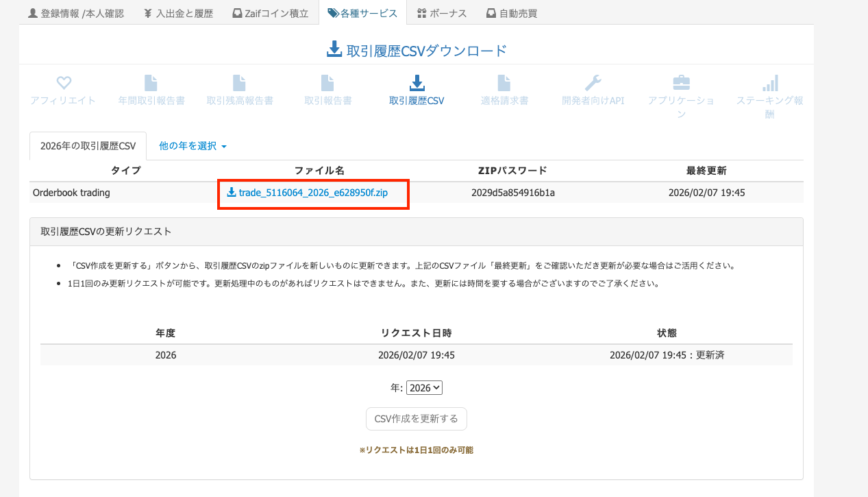Download trade_5116064_2026_e628950f.zip file
Image resolution: width=868 pixels, height=497 pixels.
(313, 193)
